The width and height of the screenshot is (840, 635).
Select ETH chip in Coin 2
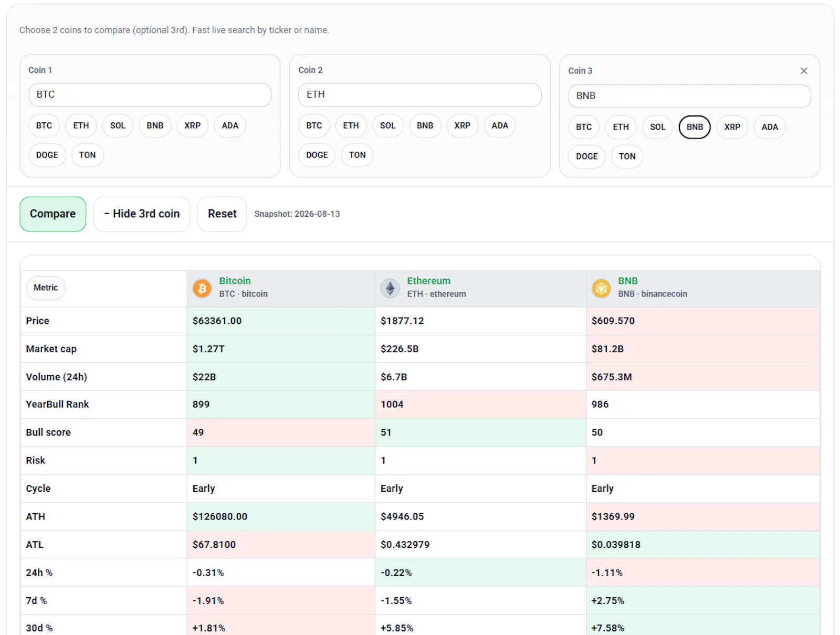coord(351,126)
